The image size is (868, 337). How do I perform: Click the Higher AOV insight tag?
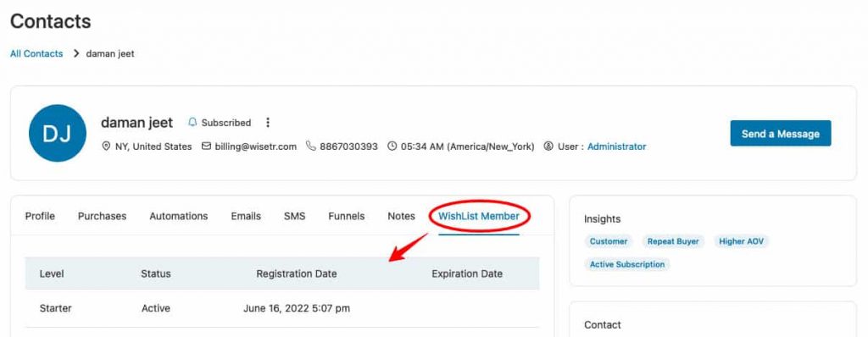[x=741, y=241]
